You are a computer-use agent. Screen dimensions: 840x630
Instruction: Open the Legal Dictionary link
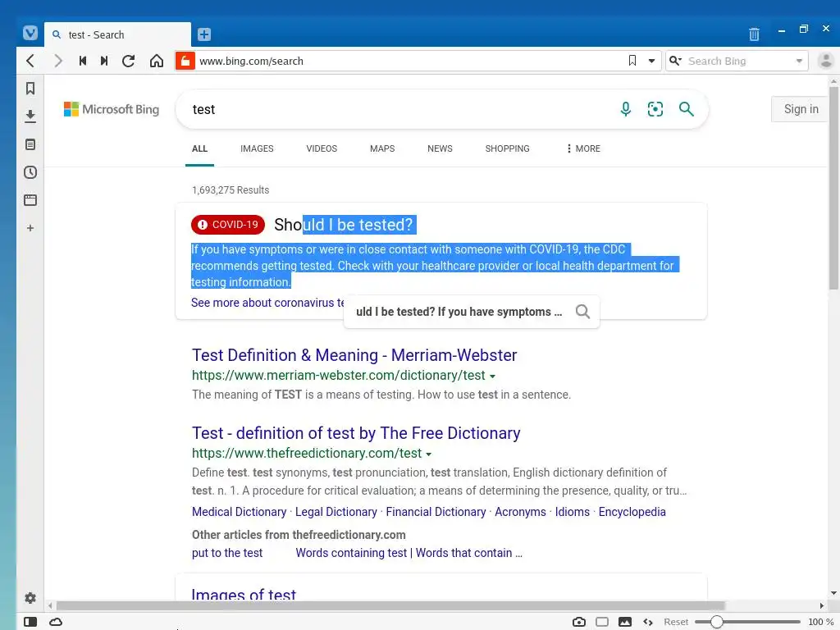(336, 512)
